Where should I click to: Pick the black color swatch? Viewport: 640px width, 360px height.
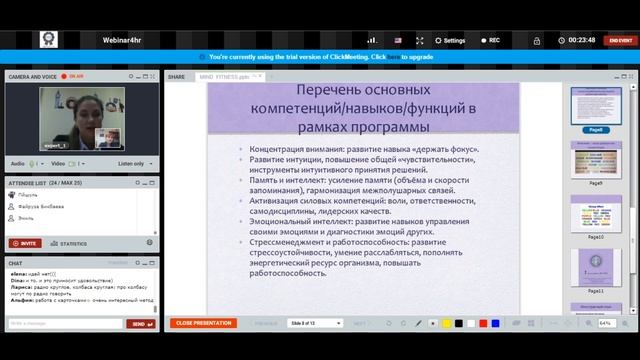[459, 323]
